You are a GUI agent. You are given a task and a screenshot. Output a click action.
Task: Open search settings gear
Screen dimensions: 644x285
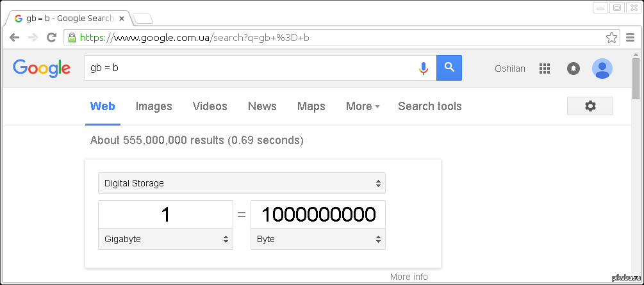[590, 106]
